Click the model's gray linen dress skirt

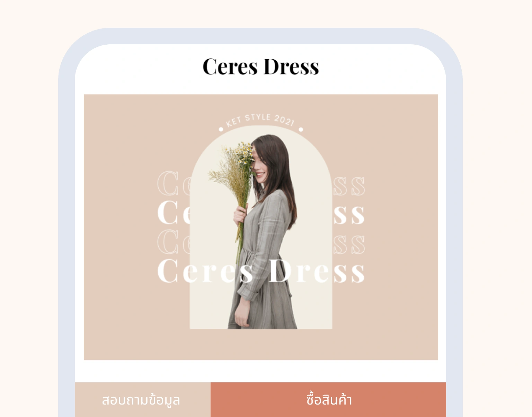(267, 298)
